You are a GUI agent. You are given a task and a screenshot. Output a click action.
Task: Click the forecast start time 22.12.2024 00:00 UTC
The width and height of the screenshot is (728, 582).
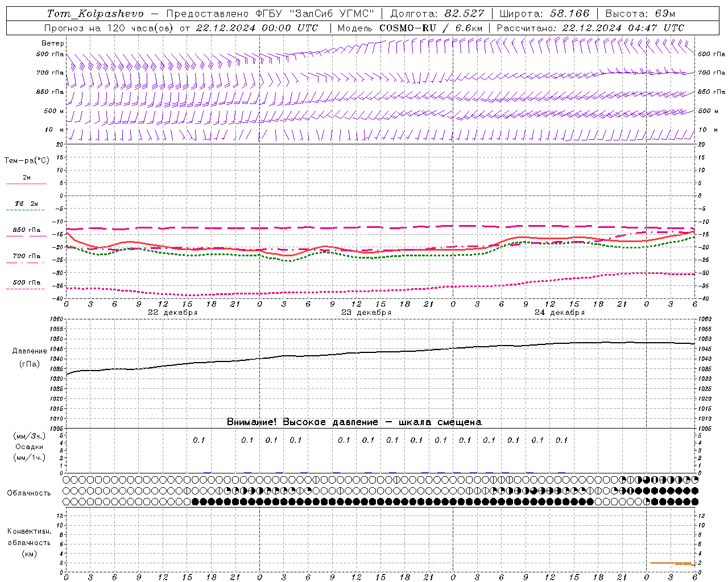tap(257, 28)
